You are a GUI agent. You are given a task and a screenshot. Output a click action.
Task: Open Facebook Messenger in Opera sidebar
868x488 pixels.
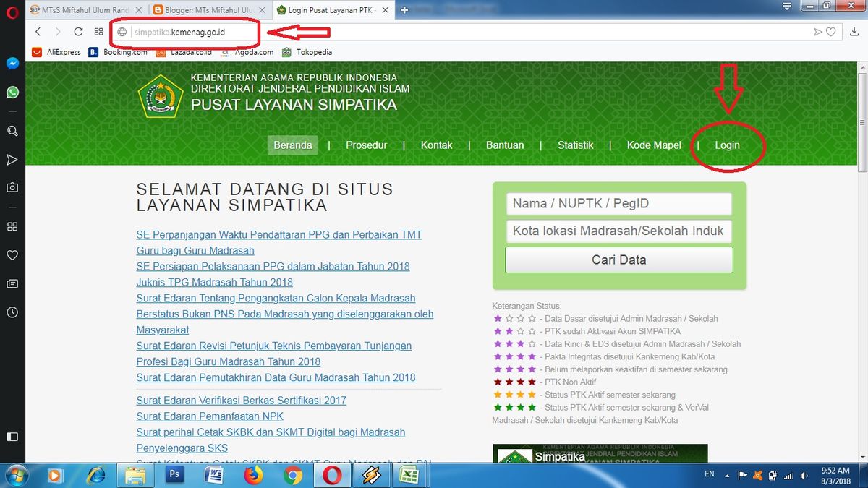12,64
